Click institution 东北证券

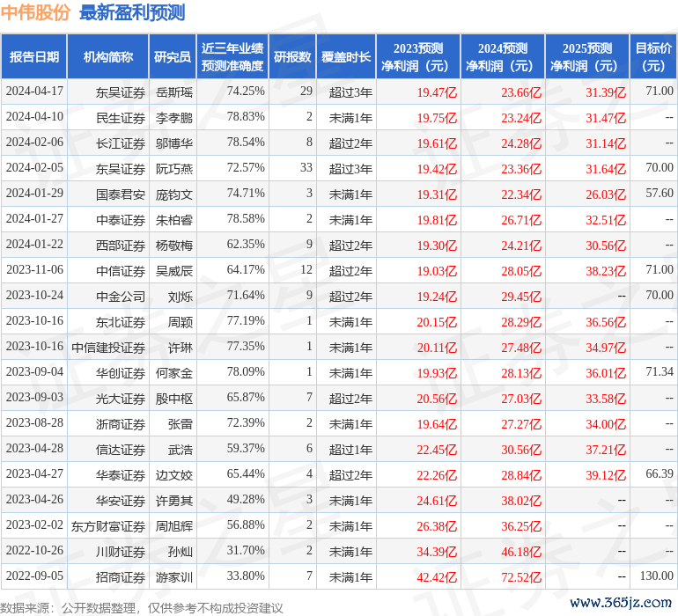(x=121, y=321)
